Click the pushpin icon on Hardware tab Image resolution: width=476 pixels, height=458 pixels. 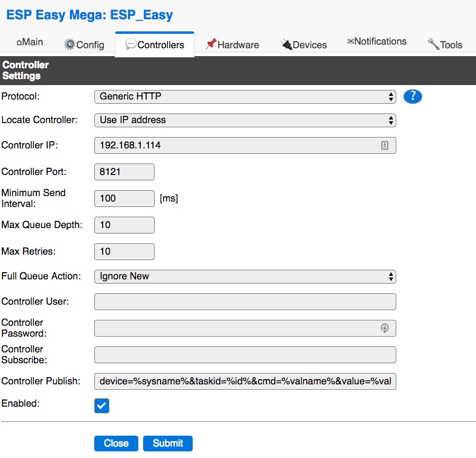click(x=211, y=43)
